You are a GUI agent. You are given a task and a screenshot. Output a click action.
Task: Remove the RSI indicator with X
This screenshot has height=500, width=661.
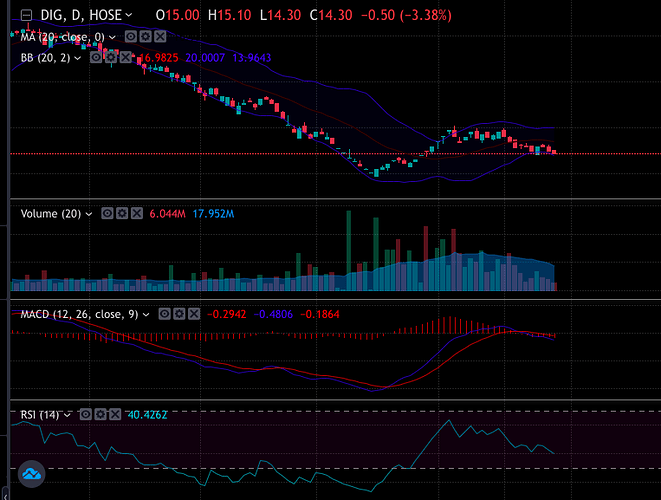tap(115, 414)
